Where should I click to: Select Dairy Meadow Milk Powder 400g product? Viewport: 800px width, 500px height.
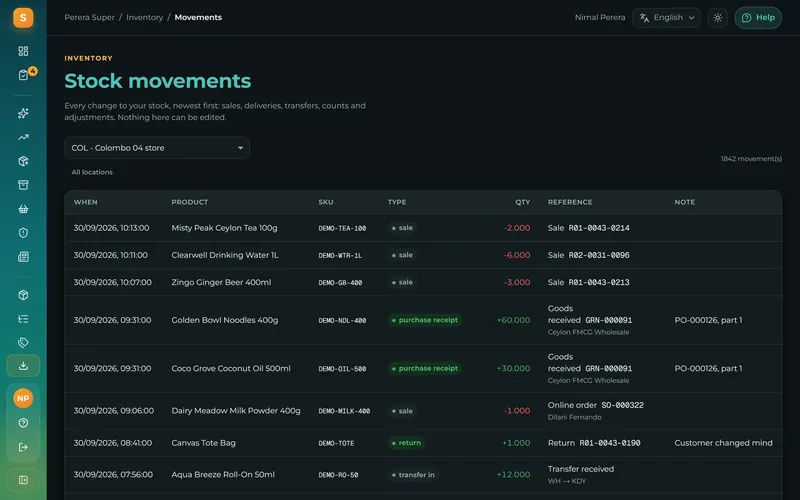pyautogui.click(x=236, y=411)
